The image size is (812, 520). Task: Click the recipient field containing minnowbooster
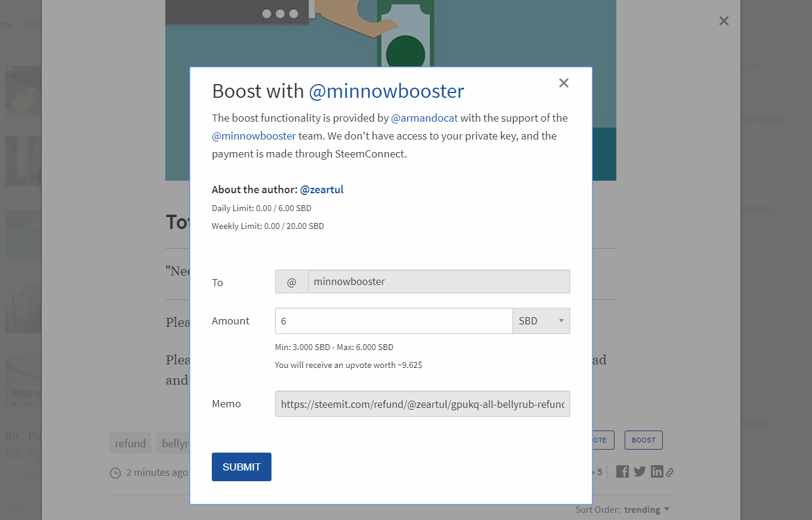pos(439,281)
